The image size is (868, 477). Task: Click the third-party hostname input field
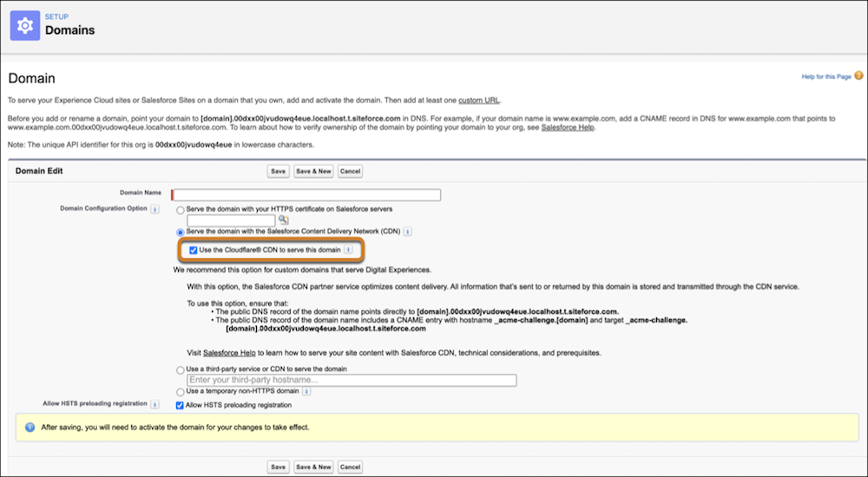[x=352, y=380]
